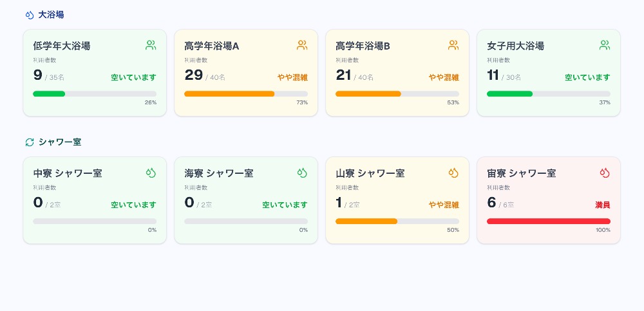Click the droplet icon beside 大浴場 heading
The height and width of the screenshot is (311, 644).
[30, 15]
